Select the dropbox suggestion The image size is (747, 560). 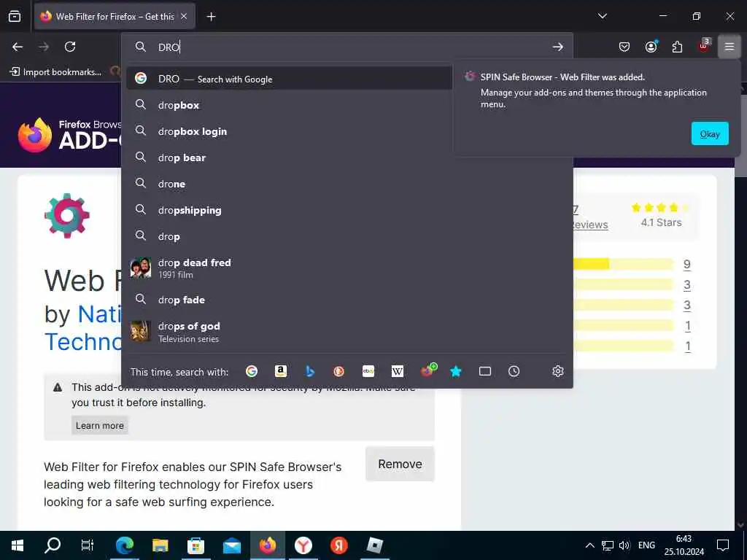click(347, 105)
